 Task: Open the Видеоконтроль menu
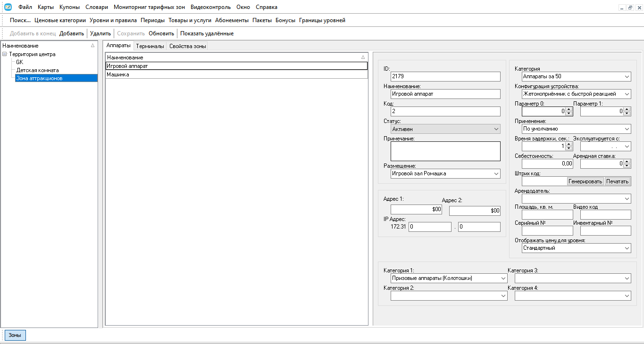pos(211,7)
